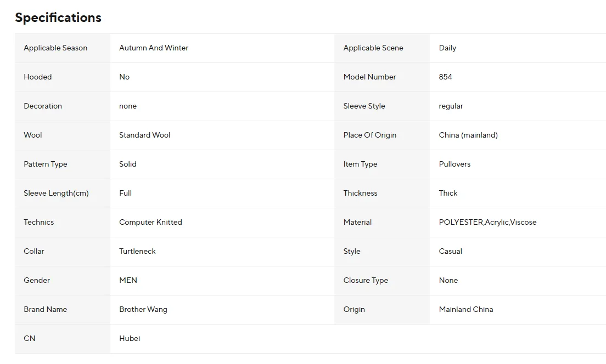Select the Pattern Type label

[x=46, y=164]
